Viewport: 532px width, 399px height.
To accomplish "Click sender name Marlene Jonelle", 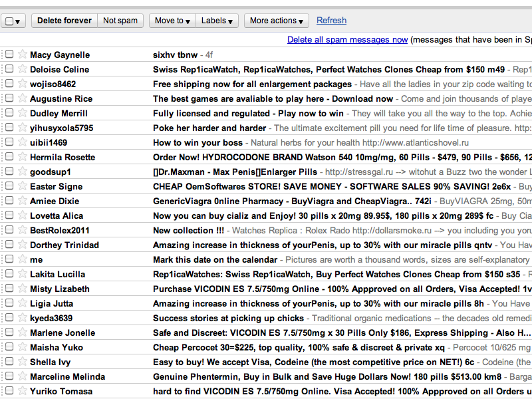I will (x=63, y=333).
